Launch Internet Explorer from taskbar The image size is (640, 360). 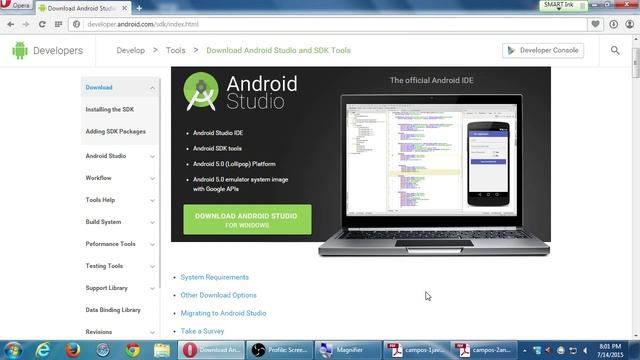click(43, 350)
